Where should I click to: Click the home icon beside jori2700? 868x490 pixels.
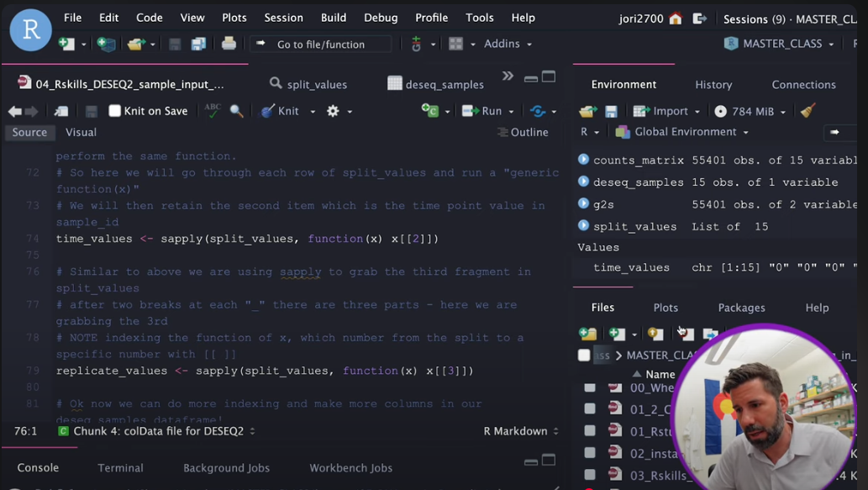pos(676,18)
